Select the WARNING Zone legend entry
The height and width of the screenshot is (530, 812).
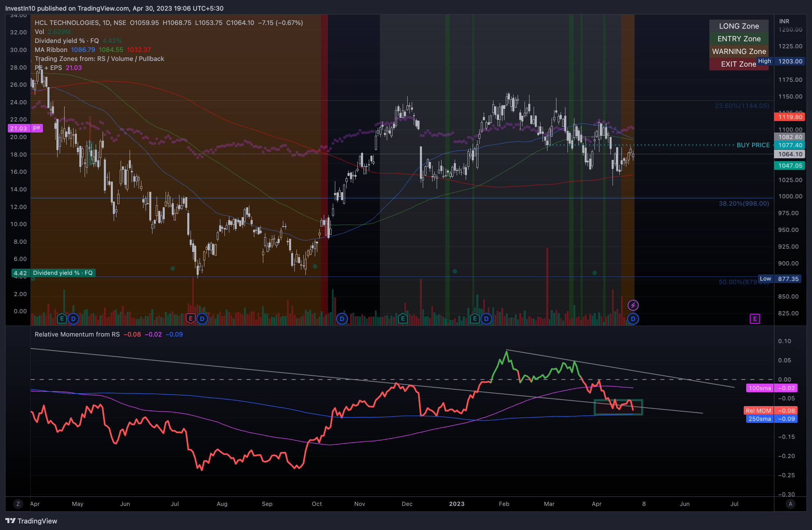coord(739,52)
